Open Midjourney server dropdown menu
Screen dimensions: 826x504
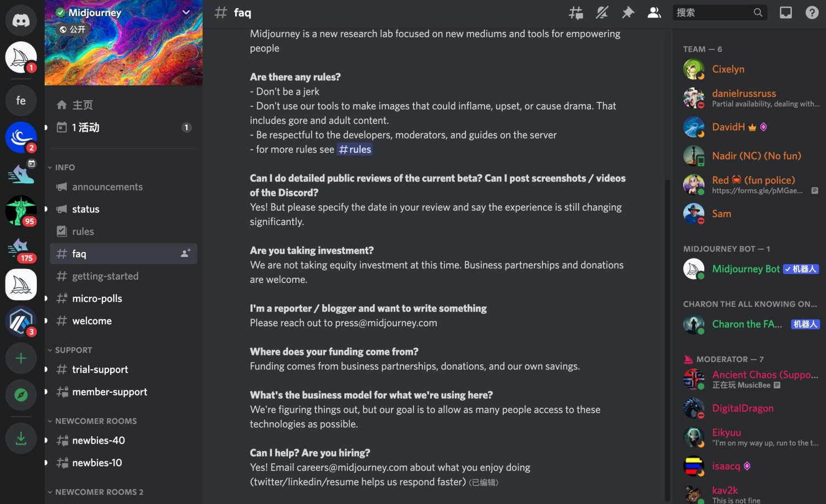tap(186, 12)
